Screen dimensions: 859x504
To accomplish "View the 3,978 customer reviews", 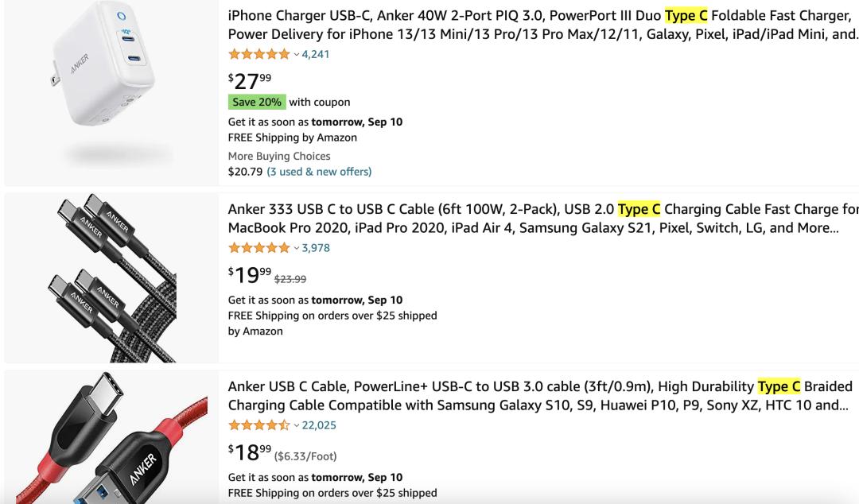I will [x=316, y=248].
